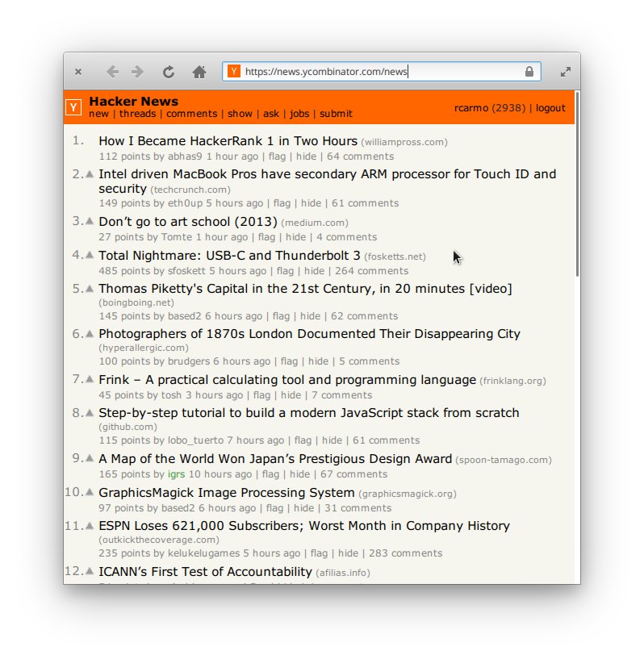The width and height of the screenshot is (644, 659).
Task: Click the github.com domain link
Action: [128, 427]
